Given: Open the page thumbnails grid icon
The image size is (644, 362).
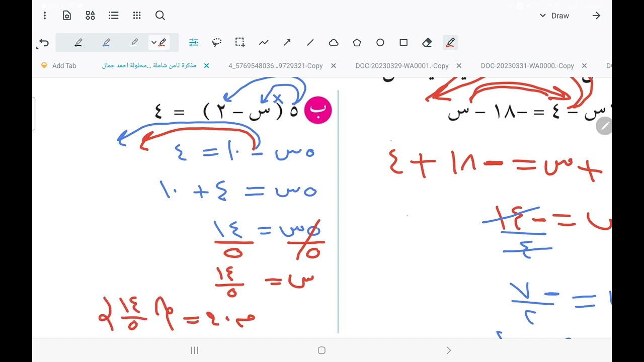Looking at the screenshot, I should coord(137,16).
